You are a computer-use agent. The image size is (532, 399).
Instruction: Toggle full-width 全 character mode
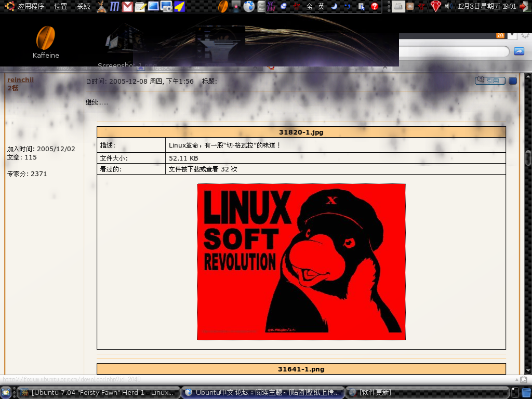309,6
